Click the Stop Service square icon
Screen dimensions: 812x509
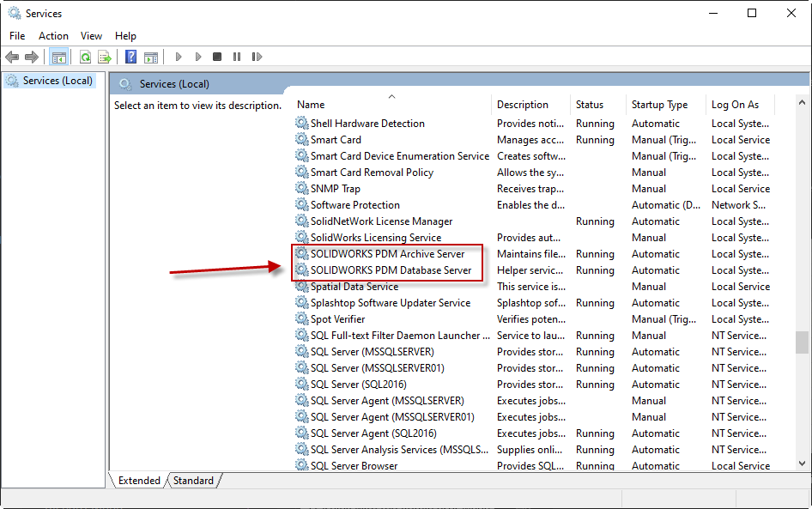pyautogui.click(x=217, y=57)
